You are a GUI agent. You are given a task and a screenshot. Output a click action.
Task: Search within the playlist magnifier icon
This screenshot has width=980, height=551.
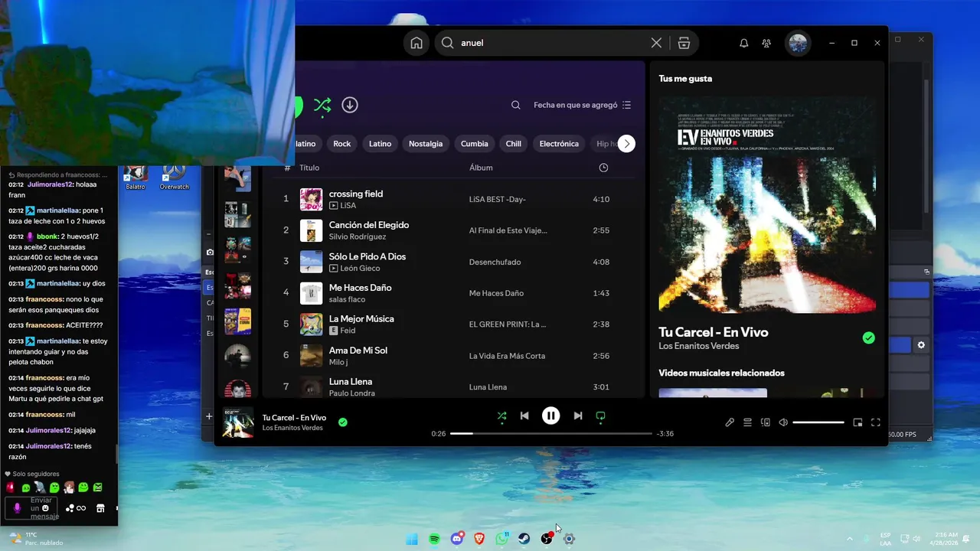pyautogui.click(x=516, y=105)
